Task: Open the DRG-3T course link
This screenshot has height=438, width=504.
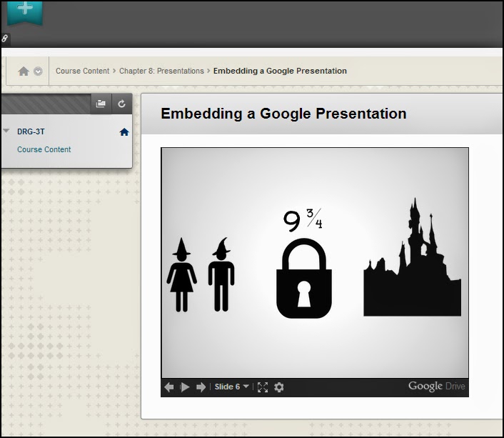Action: [x=31, y=131]
